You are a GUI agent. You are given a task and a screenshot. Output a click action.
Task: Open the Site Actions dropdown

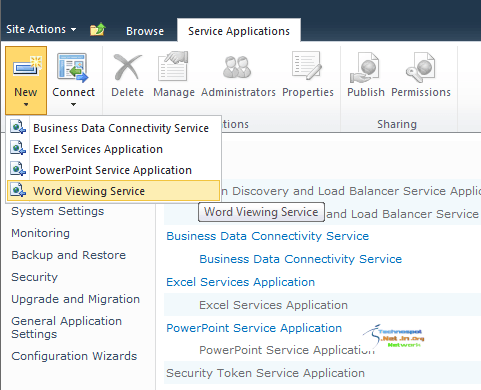(41, 29)
